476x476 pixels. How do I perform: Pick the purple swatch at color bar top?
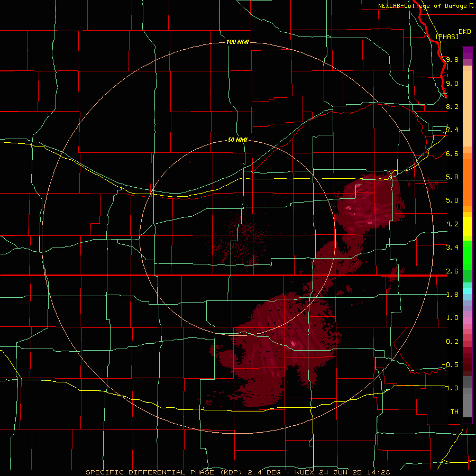(x=467, y=53)
